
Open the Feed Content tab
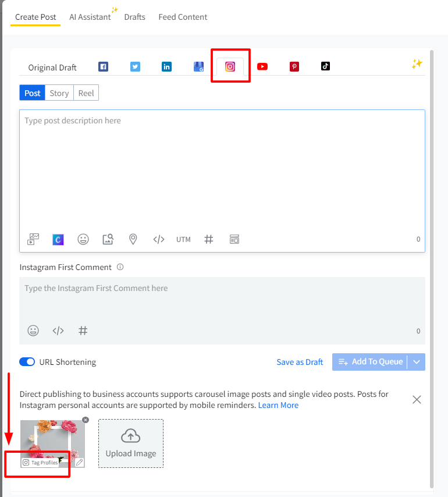point(183,17)
